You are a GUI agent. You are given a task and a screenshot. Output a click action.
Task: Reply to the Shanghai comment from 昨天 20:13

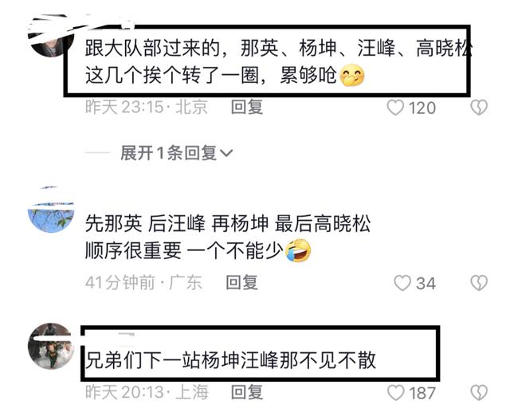(247, 392)
